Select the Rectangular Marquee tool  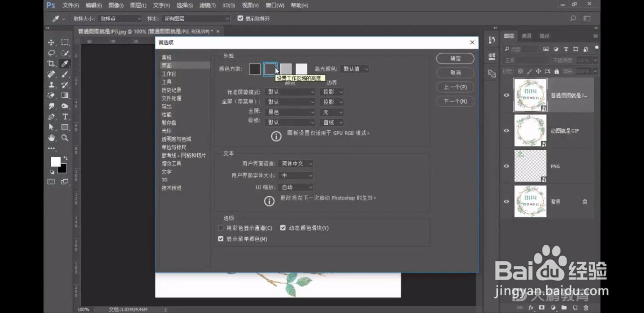pos(64,42)
